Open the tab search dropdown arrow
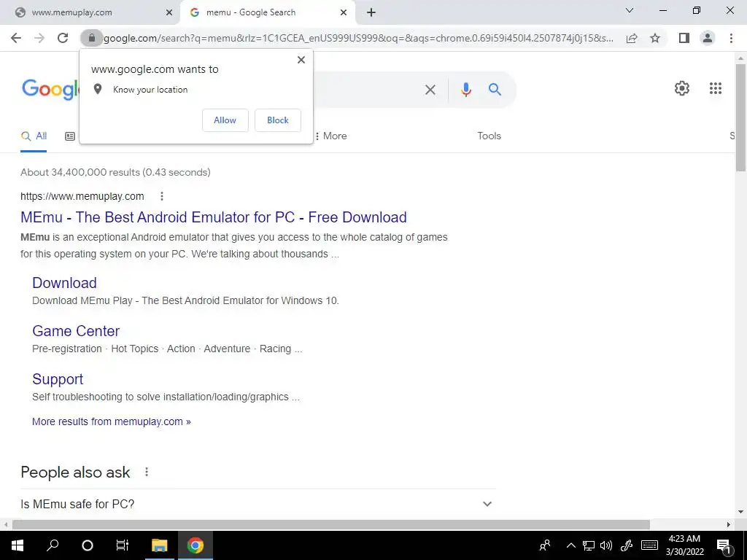747x560 pixels. (630, 10)
